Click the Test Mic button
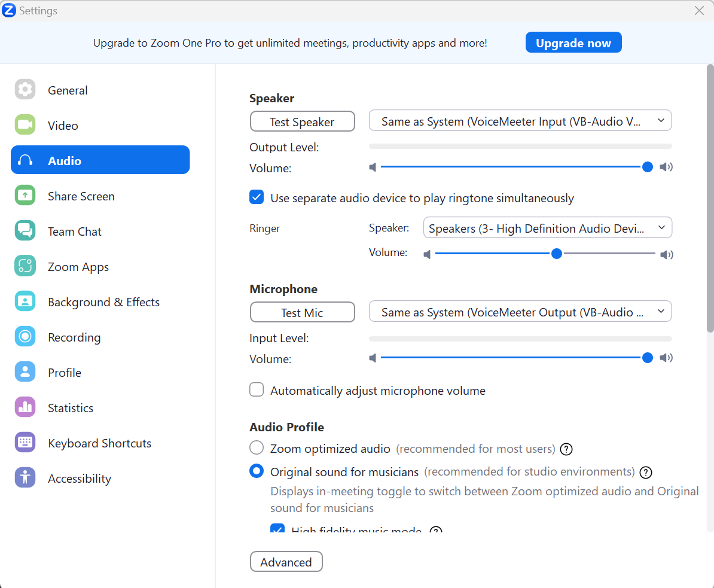 [303, 312]
